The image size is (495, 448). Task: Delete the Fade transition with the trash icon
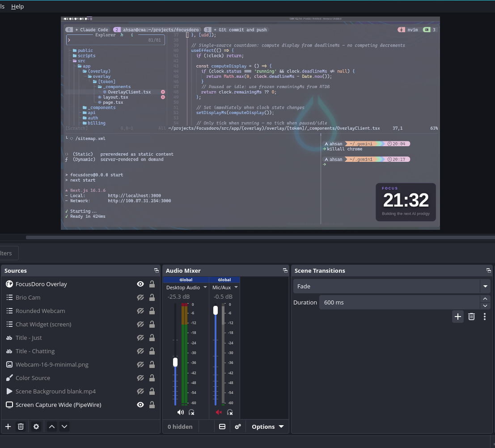(471, 317)
